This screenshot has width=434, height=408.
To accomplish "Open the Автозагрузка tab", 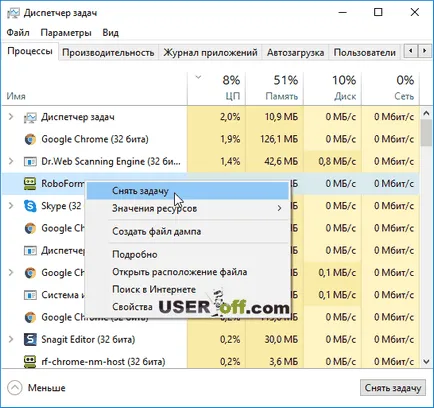I will point(295,53).
